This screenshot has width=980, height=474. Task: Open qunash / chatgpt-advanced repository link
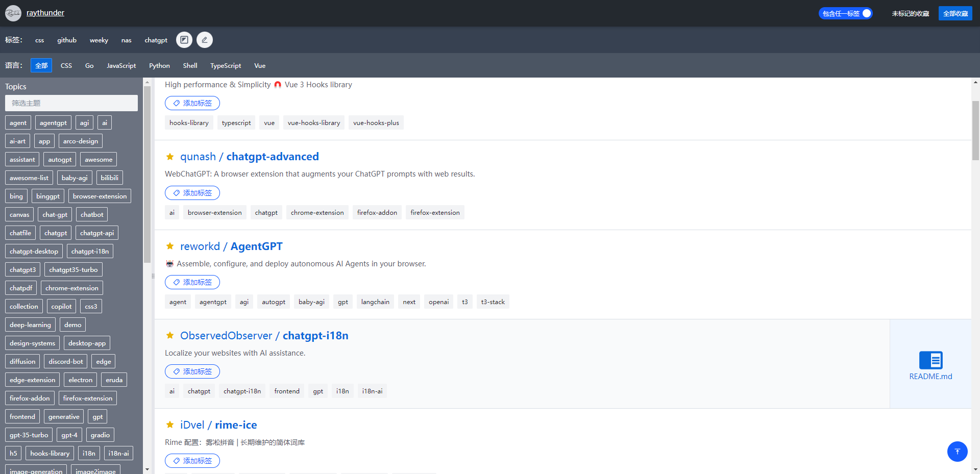click(x=250, y=157)
